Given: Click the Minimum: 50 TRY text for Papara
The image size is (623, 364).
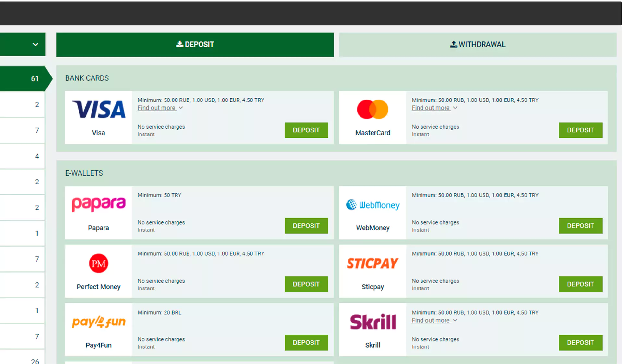Looking at the screenshot, I should [159, 195].
